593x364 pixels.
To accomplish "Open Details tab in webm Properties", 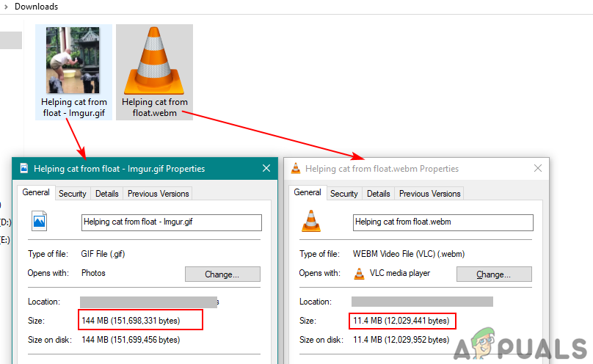I will (x=378, y=194).
